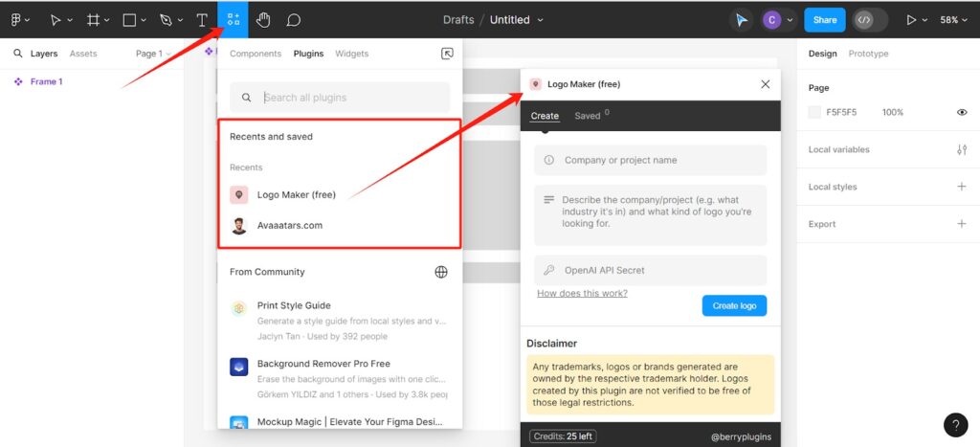Click the Logo Maker plugin icon in Recents

pyautogui.click(x=238, y=195)
